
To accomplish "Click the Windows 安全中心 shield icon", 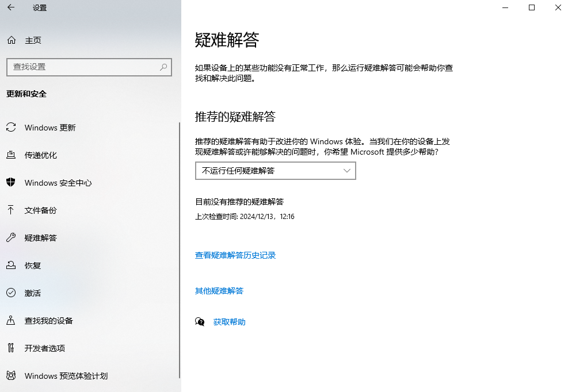I will pos(11,183).
